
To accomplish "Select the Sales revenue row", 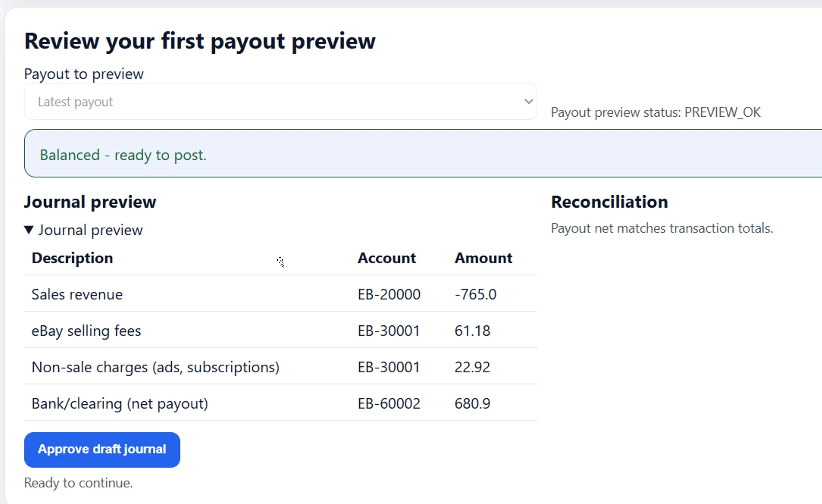I will (162, 294).
